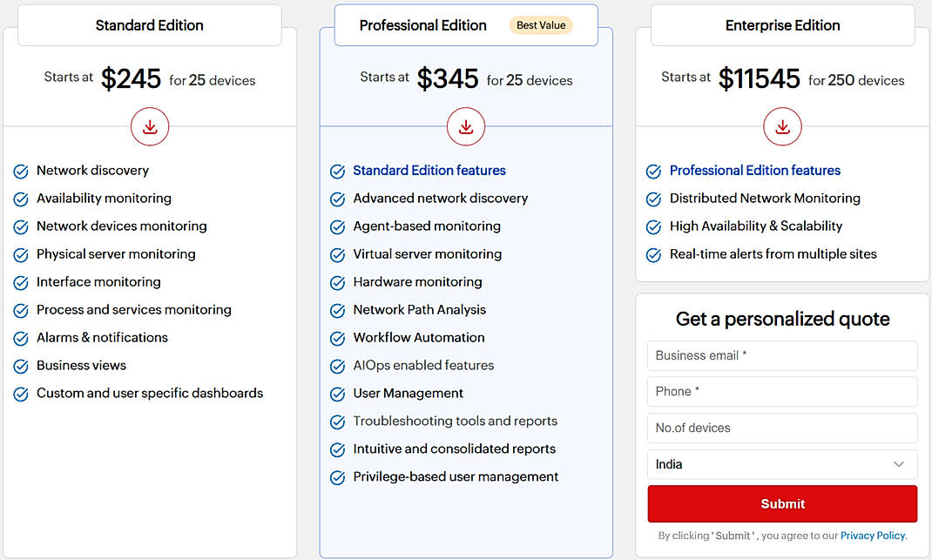
Task: Click the checkmark beside High Availability & Scalability
Action: (x=653, y=226)
